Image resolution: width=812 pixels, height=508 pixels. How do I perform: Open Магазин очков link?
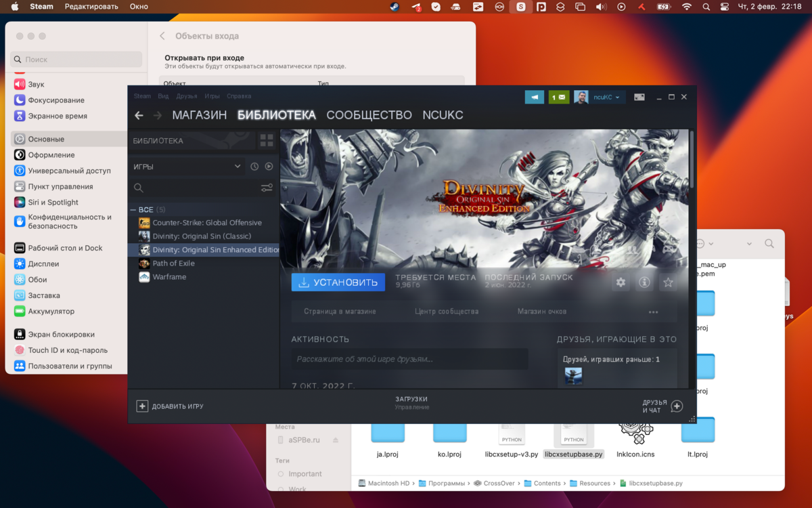[542, 312]
